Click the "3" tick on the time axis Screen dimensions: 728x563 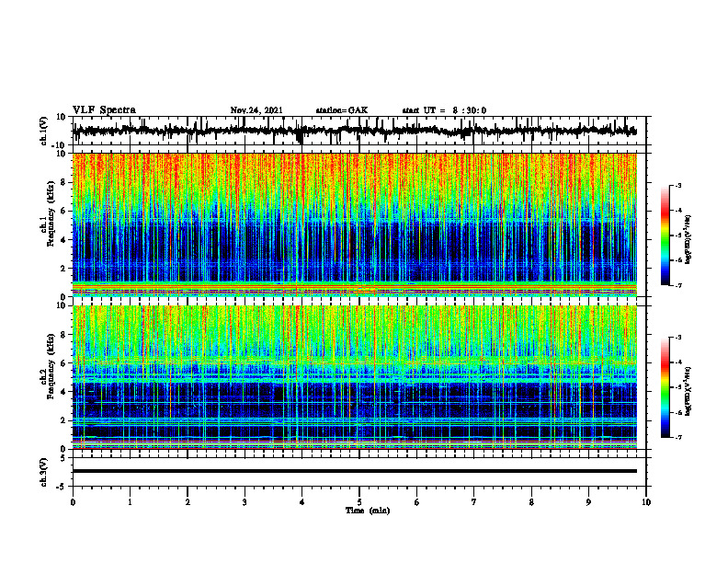pyautogui.click(x=245, y=502)
